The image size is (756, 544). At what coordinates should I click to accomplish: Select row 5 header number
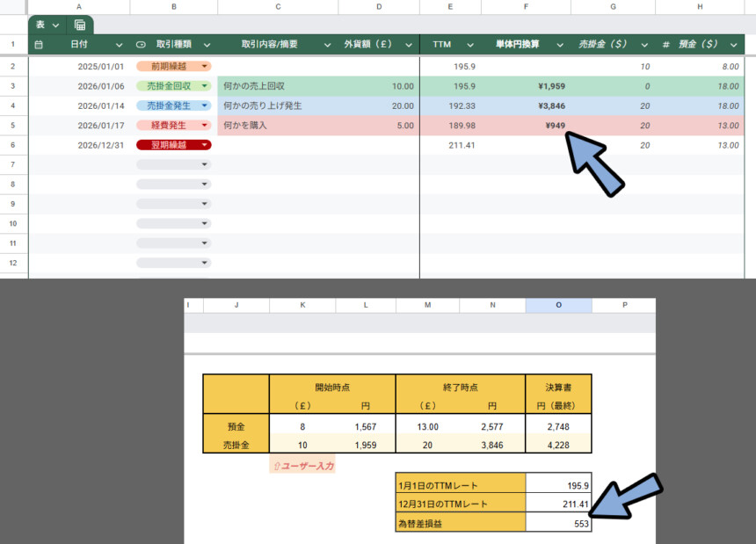pyautogui.click(x=13, y=126)
